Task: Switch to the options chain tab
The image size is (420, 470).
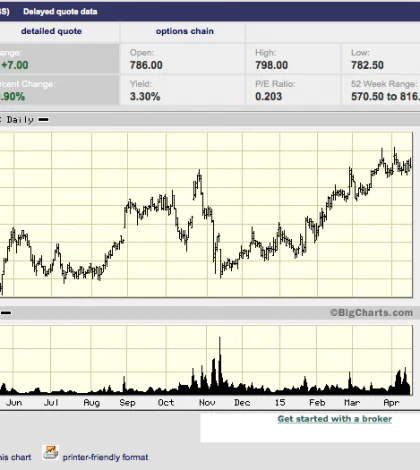Action: (185, 31)
